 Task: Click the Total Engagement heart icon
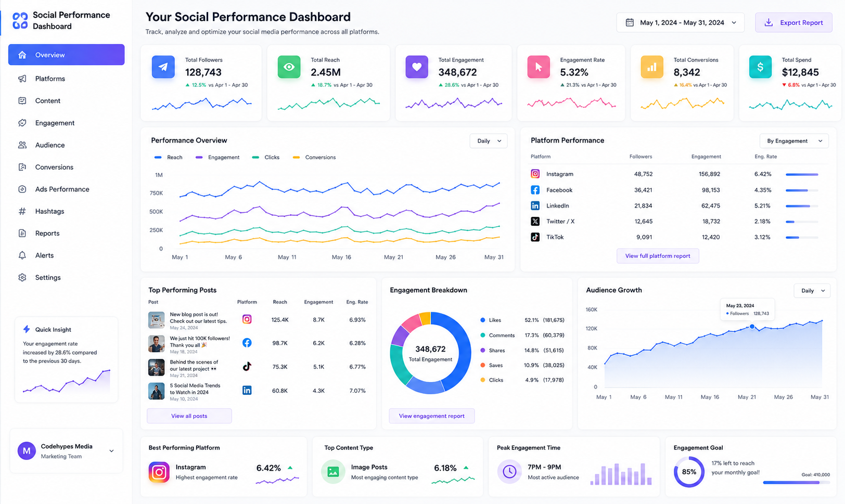[417, 67]
